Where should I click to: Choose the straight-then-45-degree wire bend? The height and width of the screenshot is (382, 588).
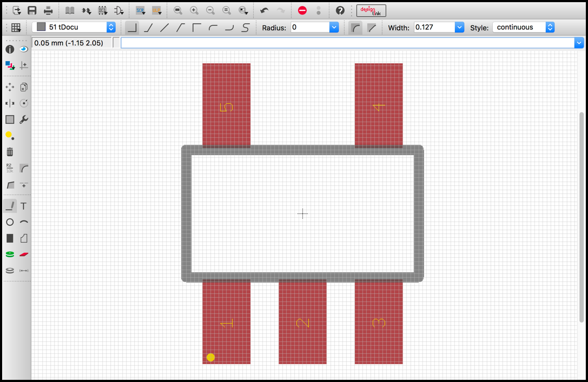coord(181,28)
